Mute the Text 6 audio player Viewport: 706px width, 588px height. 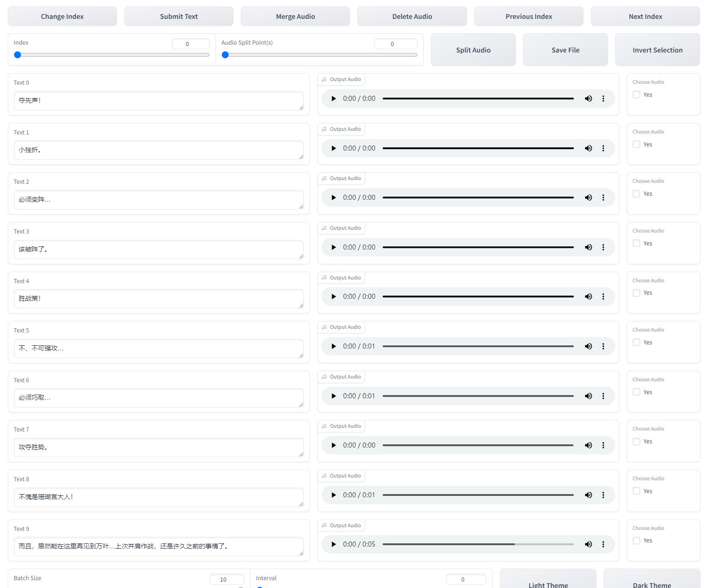coord(589,396)
